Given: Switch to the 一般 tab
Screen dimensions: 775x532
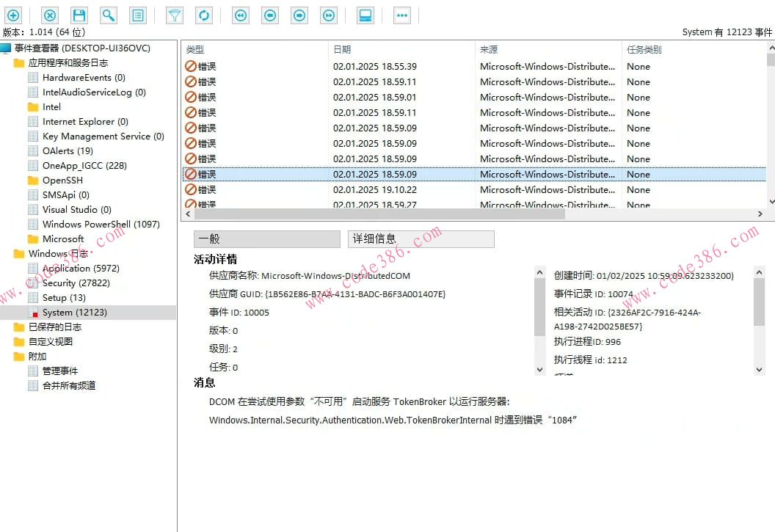Looking at the screenshot, I should (x=266, y=238).
